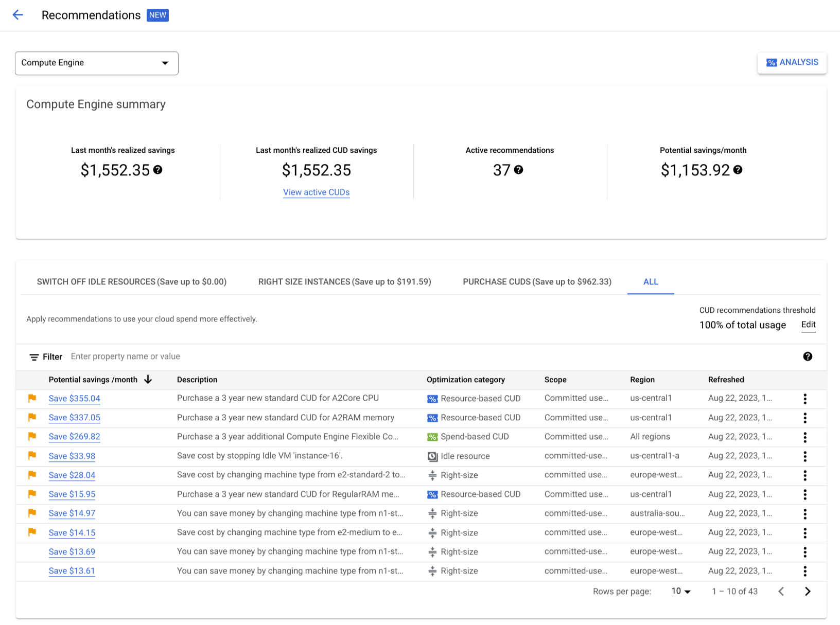Go back using the blue arrow

tap(18, 15)
